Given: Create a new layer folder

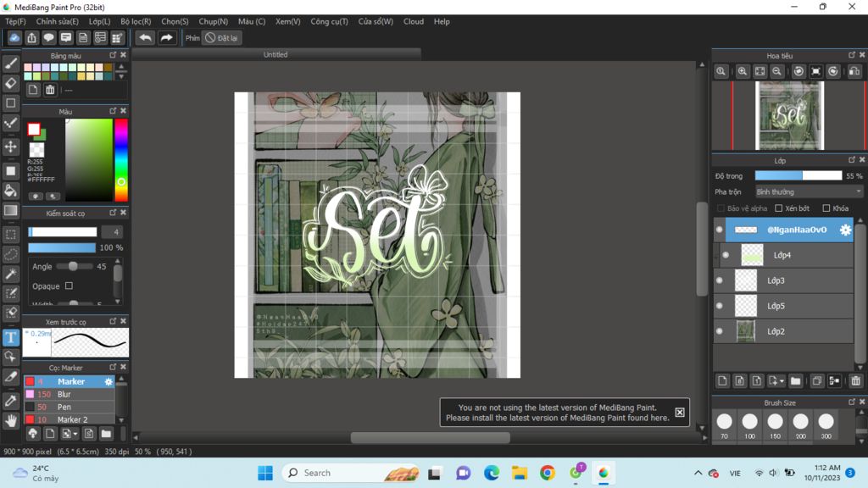Looking at the screenshot, I should click(795, 380).
